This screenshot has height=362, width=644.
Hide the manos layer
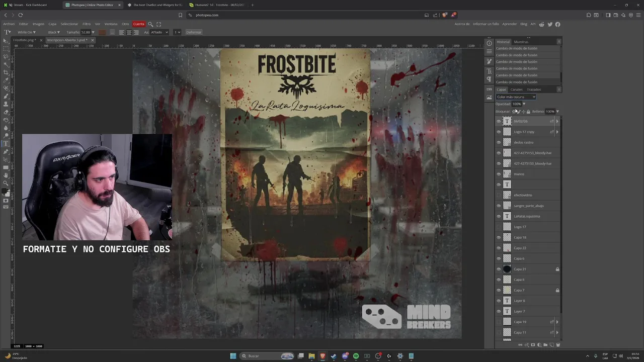pos(499,174)
